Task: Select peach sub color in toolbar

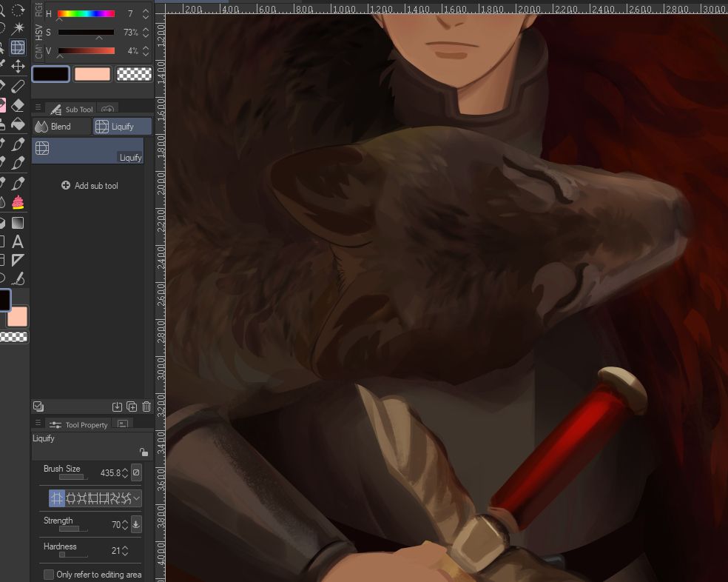Action: [18, 317]
